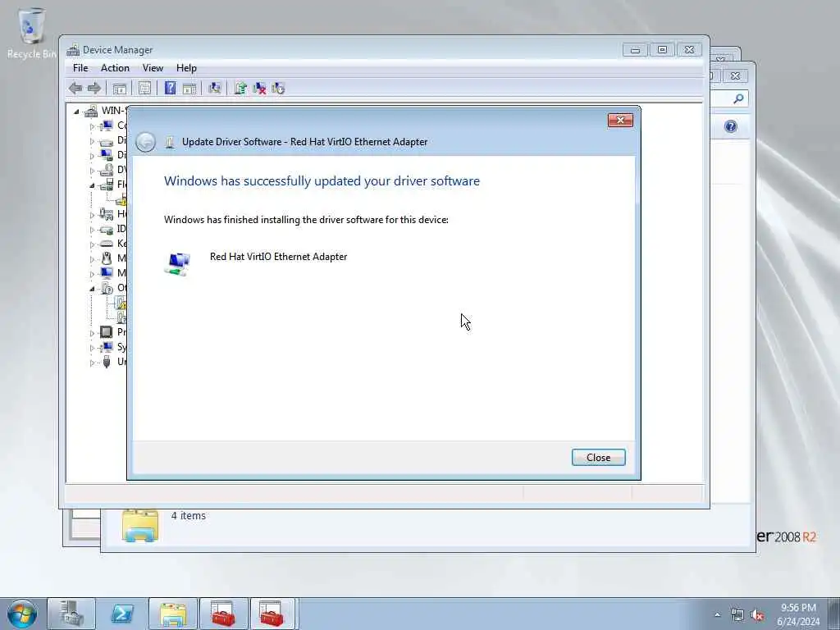Open Server Manager from the taskbar

72,614
